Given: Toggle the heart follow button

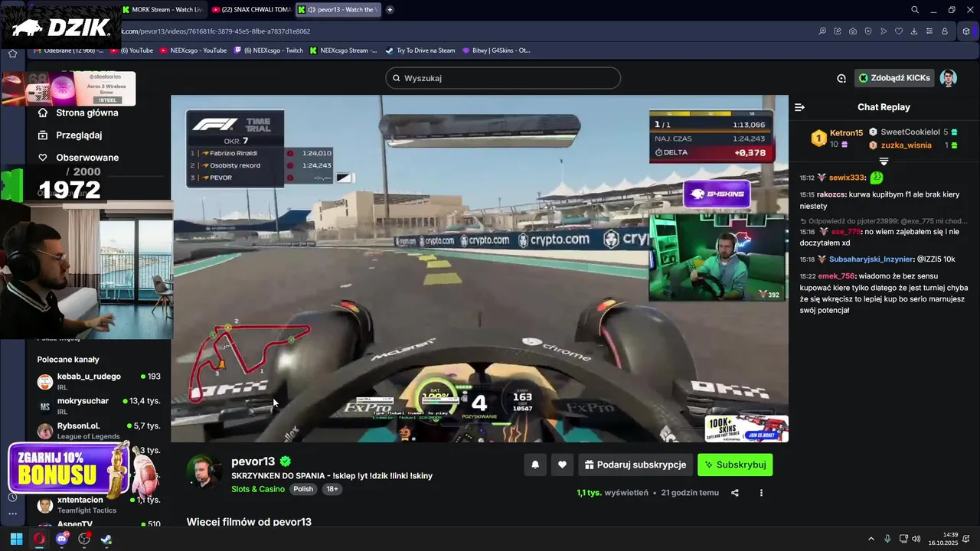Looking at the screenshot, I should (x=562, y=465).
